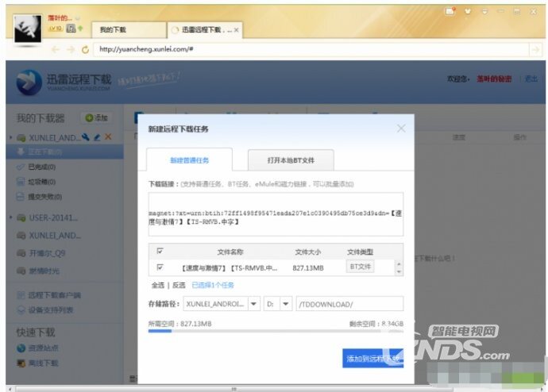The image size is (548, 392).
Task: Go forward with the browser forward arrow
Action: 71,49
